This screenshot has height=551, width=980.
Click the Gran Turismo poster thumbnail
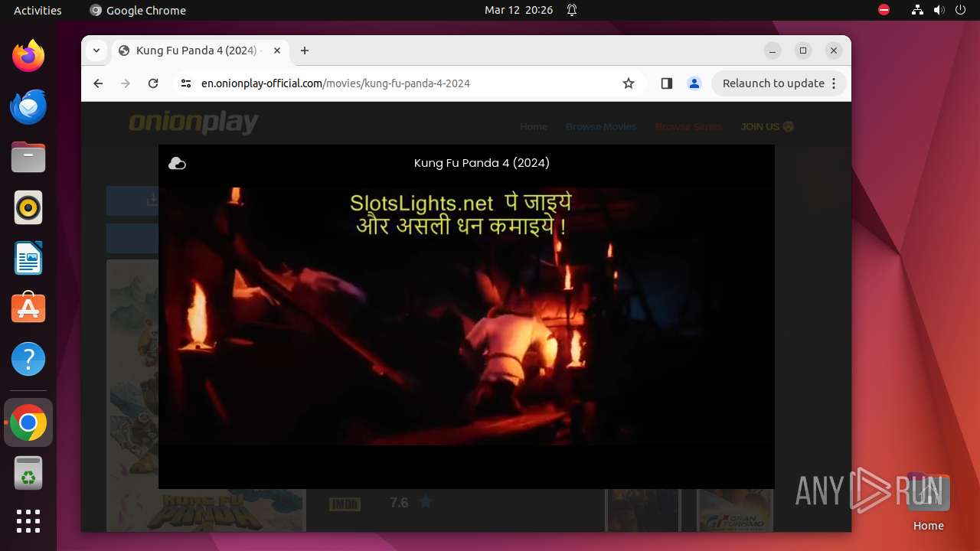coord(735,510)
